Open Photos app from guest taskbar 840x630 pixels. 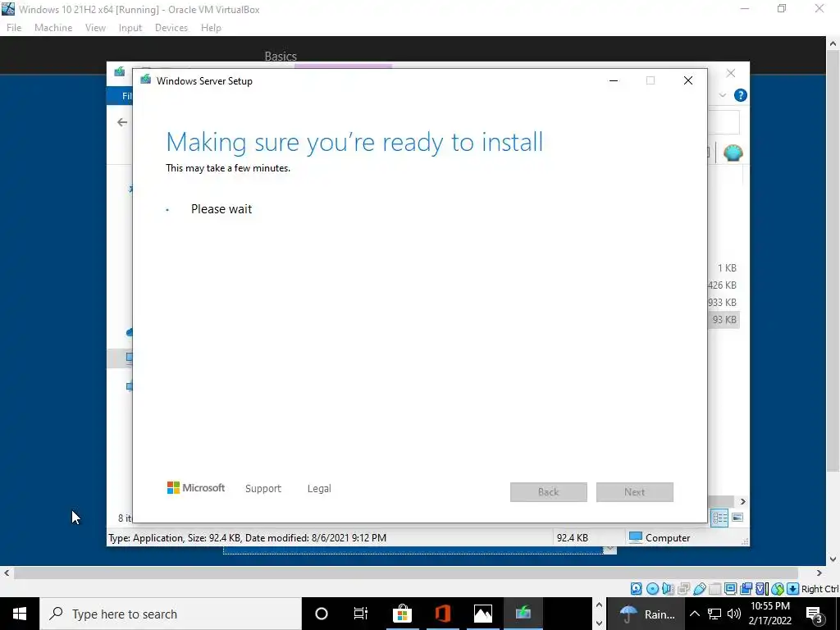[x=482, y=614]
